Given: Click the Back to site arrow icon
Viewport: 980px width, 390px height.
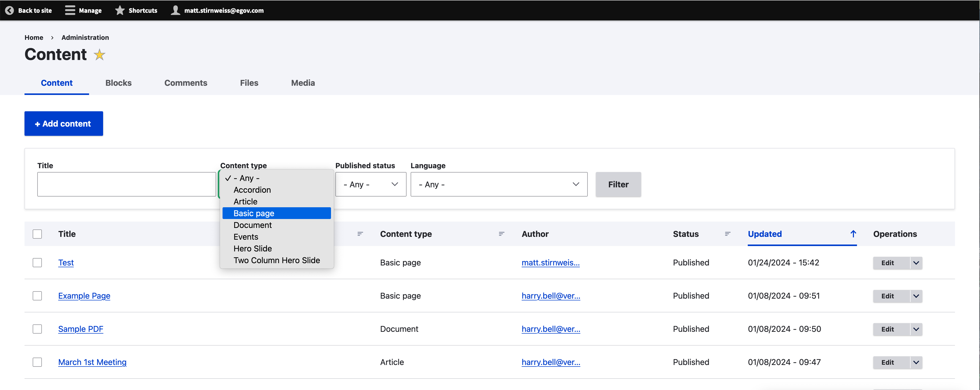Looking at the screenshot, I should (9, 10).
